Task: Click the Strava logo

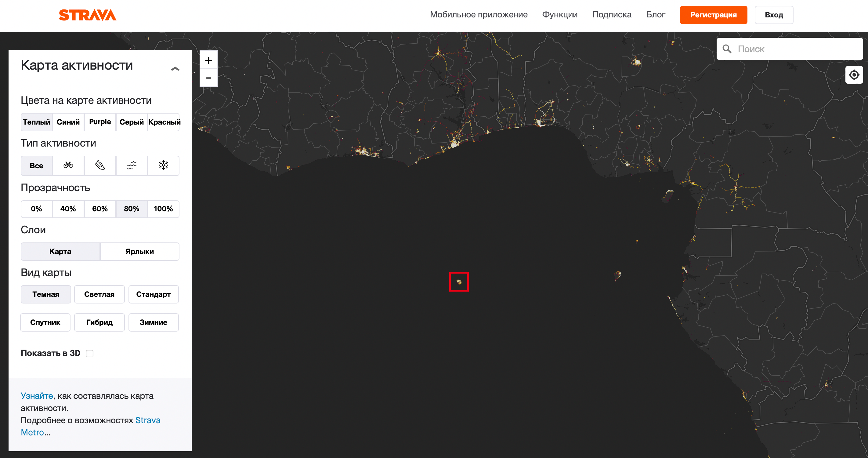Action: (x=88, y=15)
